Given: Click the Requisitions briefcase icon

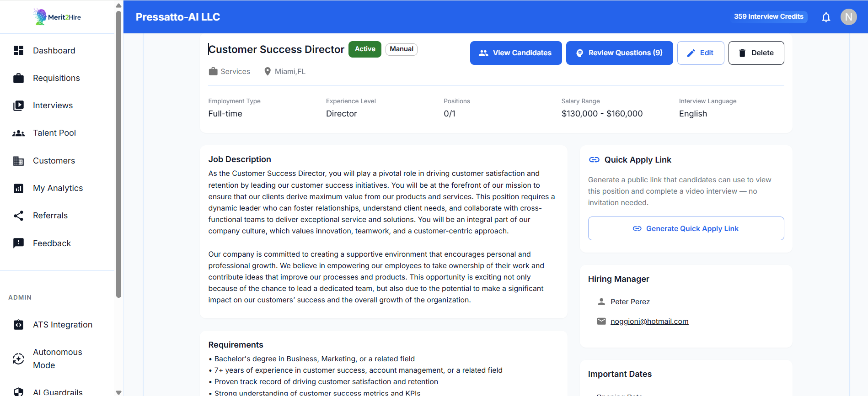Looking at the screenshot, I should (18, 78).
